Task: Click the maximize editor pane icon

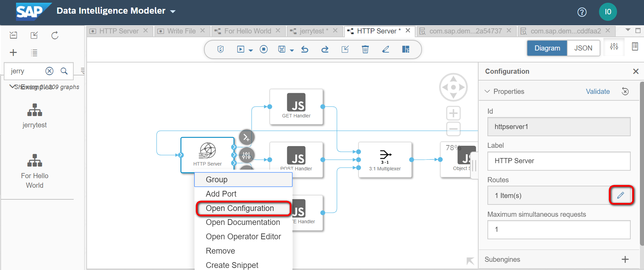Action: pyautogui.click(x=638, y=30)
